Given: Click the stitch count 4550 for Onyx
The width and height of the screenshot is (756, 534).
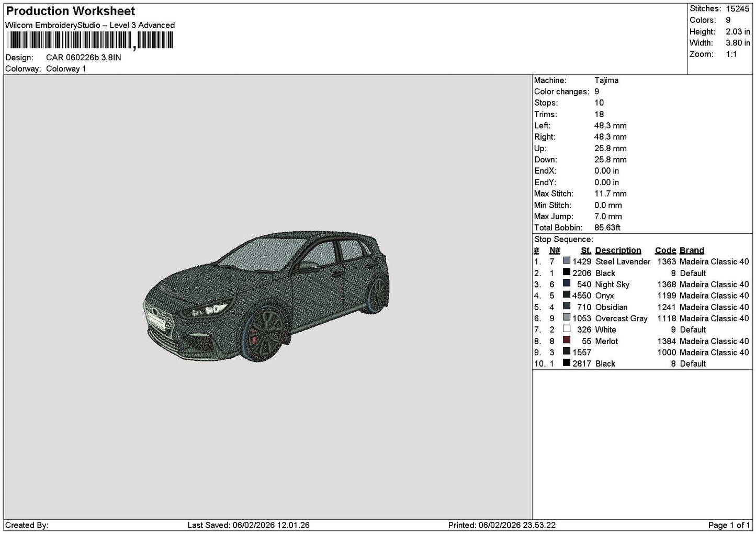Looking at the screenshot, I should pos(582,296).
